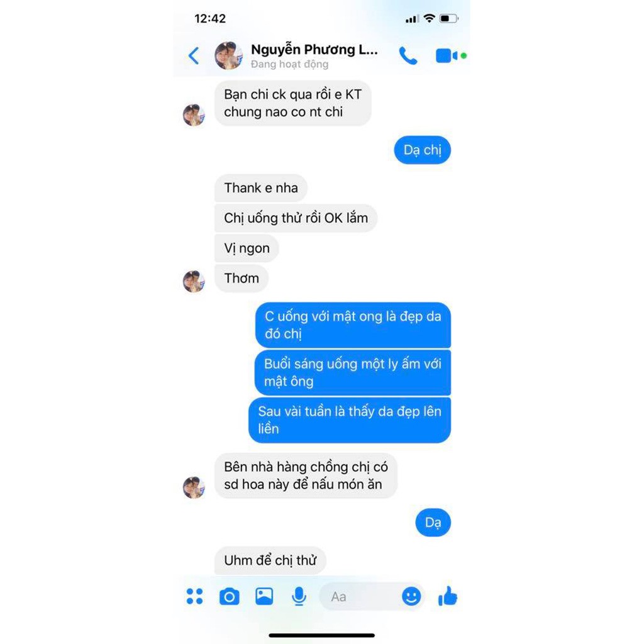Tap the "Uhm để chị thử" message

(x=270, y=560)
